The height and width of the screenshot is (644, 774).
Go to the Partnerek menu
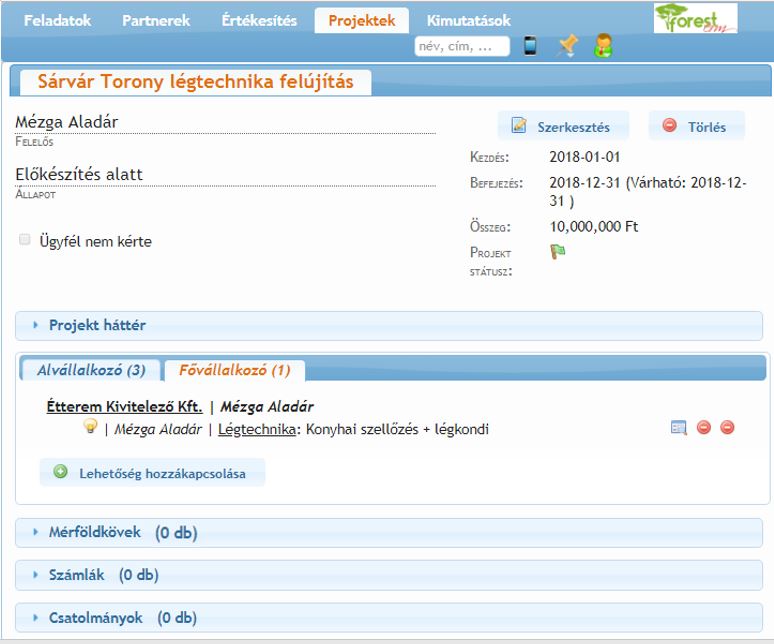click(x=156, y=20)
